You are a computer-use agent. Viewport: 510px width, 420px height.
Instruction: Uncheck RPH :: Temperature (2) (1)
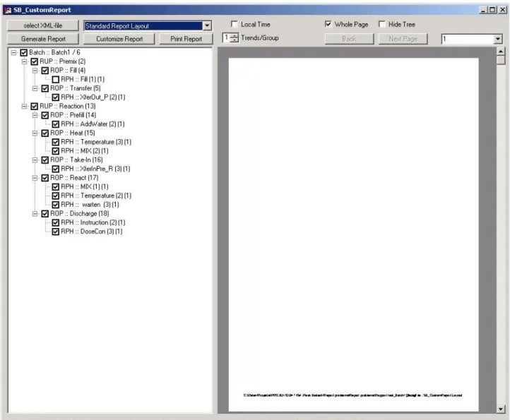[56, 196]
